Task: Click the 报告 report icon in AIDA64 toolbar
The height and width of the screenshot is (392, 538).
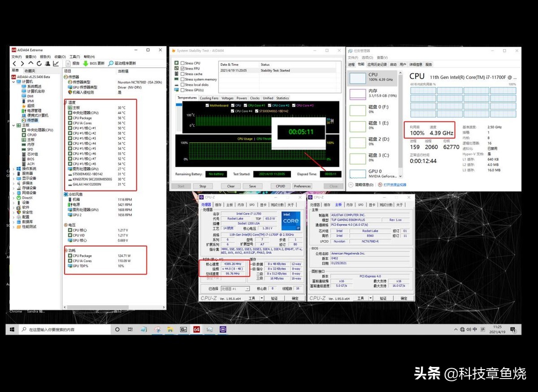Action: tap(68, 63)
